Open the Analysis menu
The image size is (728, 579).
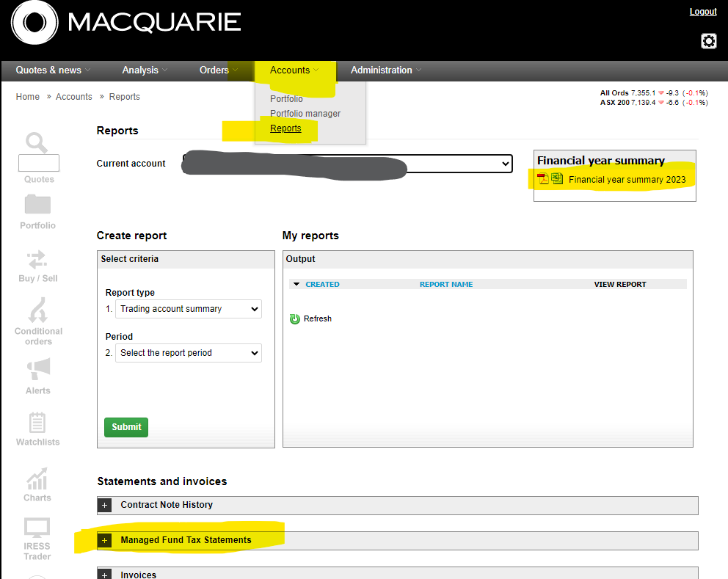coord(145,70)
